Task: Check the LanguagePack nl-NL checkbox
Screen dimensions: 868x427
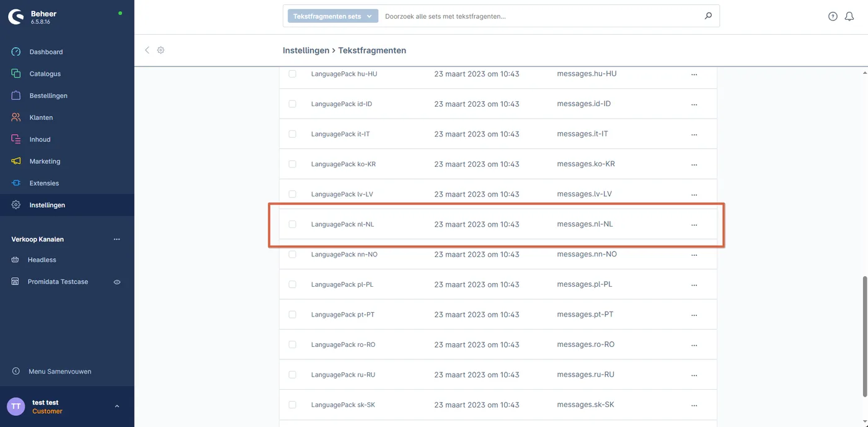Action: pos(293,224)
